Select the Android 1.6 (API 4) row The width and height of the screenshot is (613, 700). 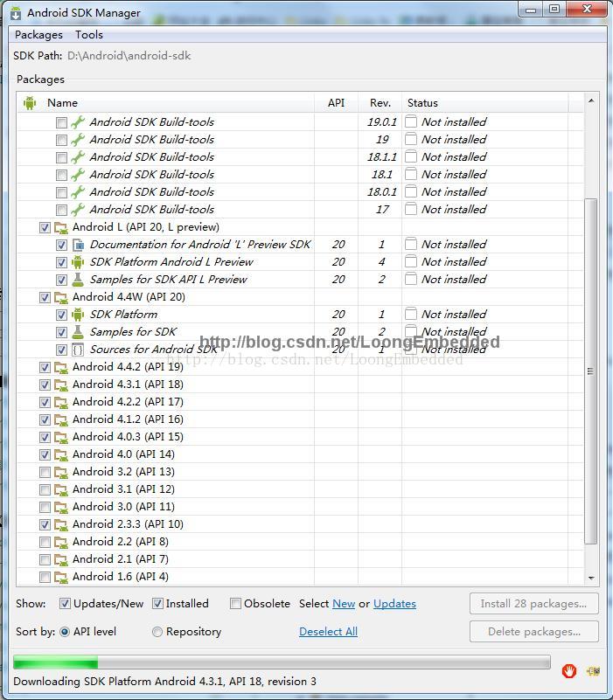pos(300,577)
